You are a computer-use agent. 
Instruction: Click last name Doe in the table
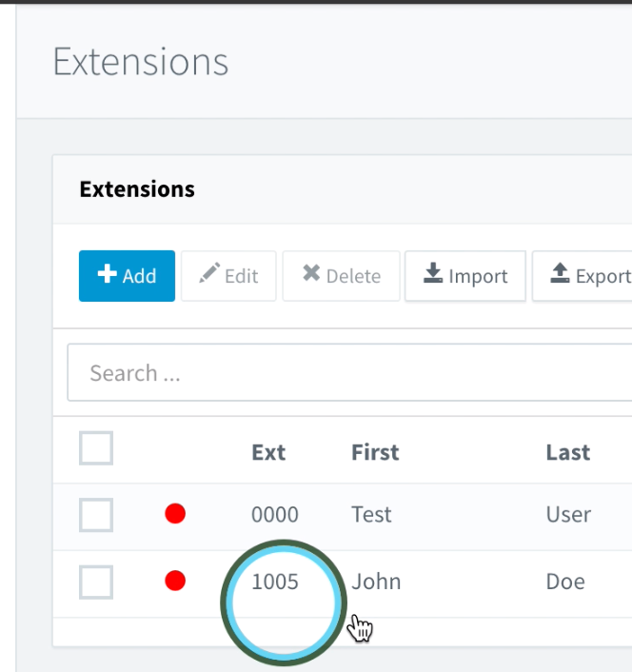point(565,582)
